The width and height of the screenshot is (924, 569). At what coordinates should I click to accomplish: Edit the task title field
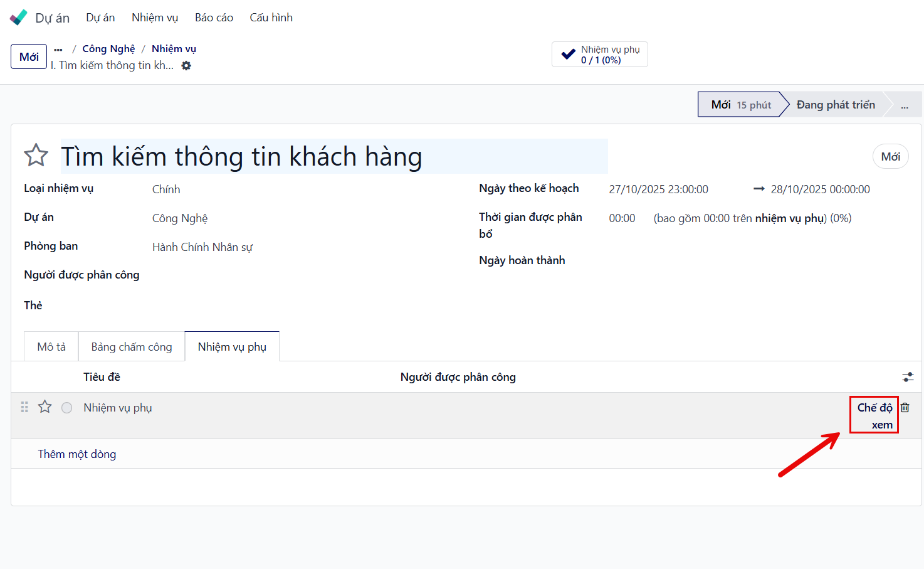click(x=333, y=156)
